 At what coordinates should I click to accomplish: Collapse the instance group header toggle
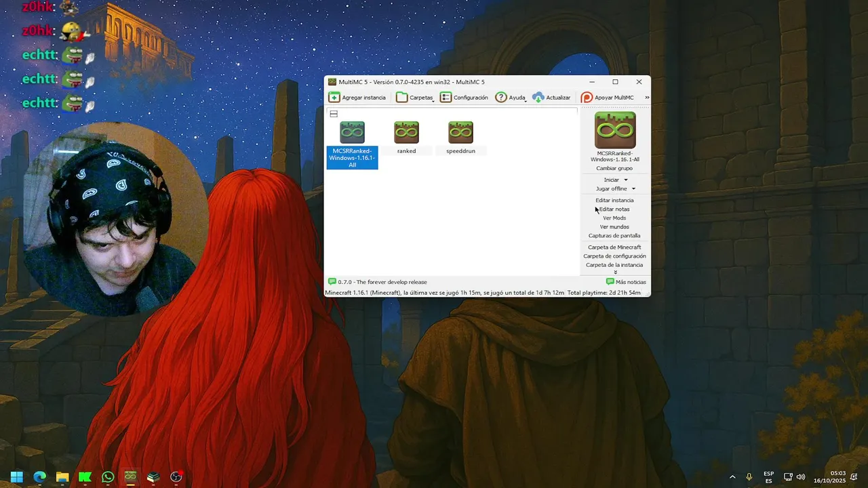(x=334, y=114)
